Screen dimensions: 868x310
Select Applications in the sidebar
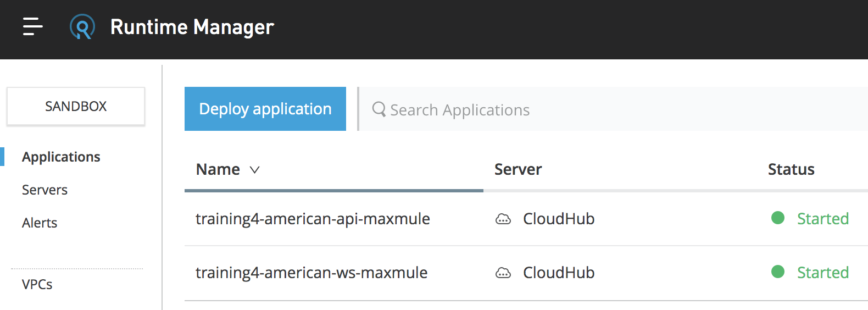61,157
